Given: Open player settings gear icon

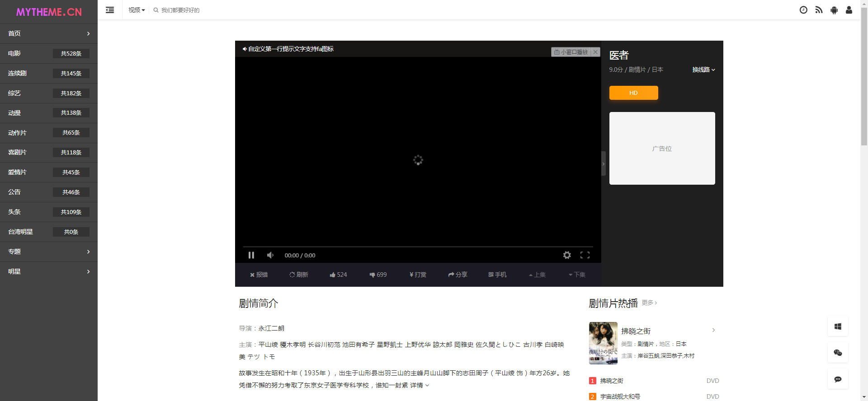Looking at the screenshot, I should pyautogui.click(x=567, y=255).
